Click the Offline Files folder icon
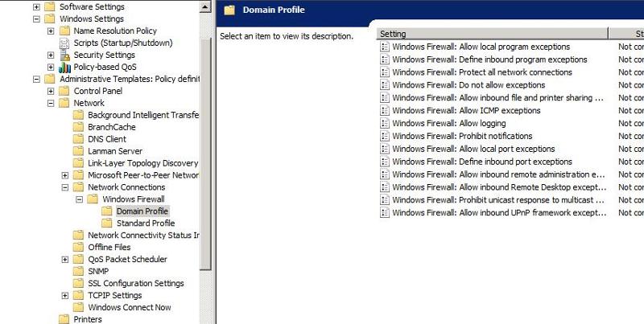 [x=78, y=248]
